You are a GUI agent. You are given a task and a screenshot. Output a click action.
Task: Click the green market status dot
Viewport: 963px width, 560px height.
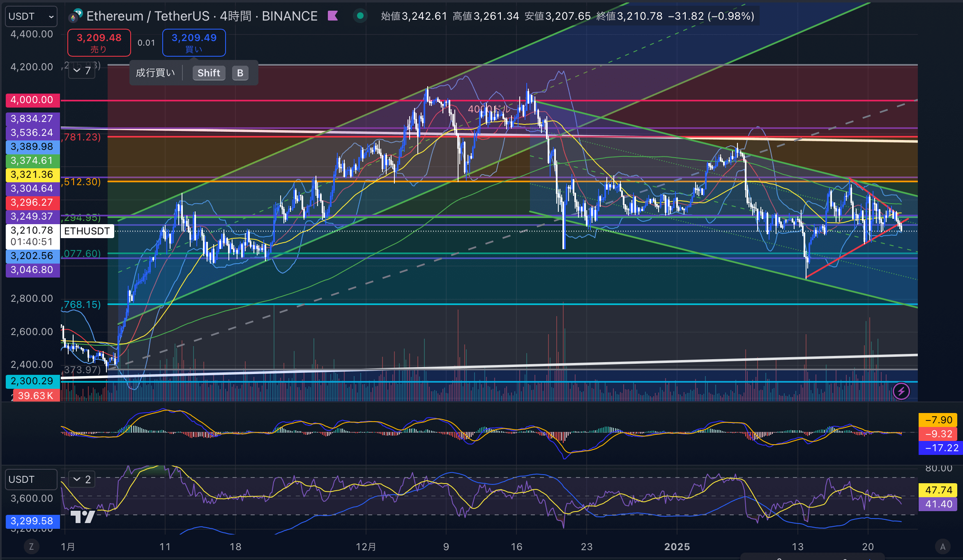(360, 16)
